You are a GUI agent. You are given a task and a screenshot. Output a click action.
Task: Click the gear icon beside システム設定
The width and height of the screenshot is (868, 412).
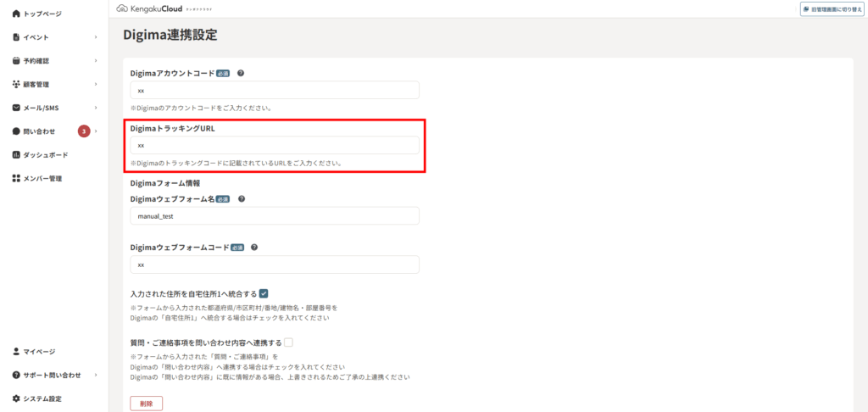coord(16,398)
